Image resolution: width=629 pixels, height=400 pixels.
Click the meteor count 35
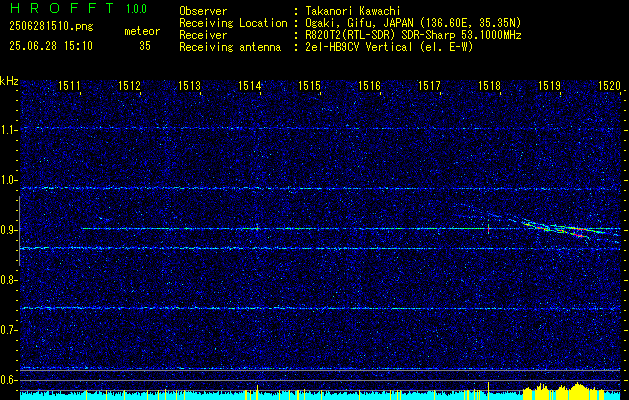(x=145, y=46)
